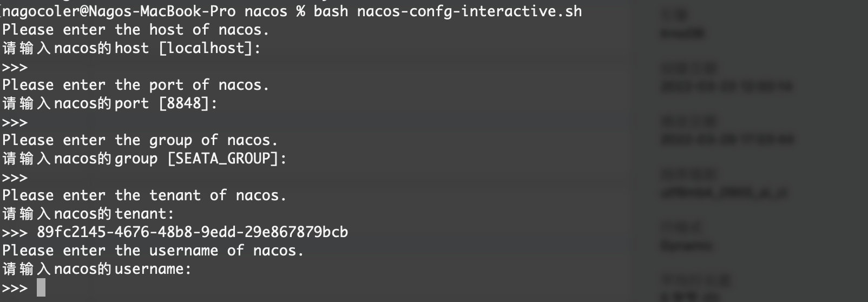Click the 'Please enter the host of nacos.' line
This screenshot has width=868, height=302.
point(135,29)
